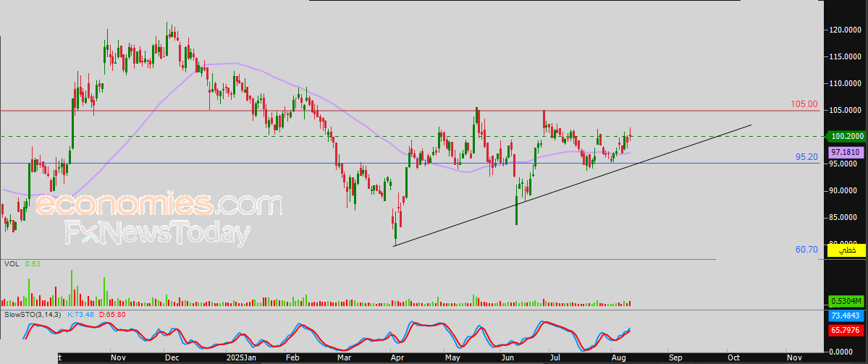The width and height of the screenshot is (868, 364).
Task: Select the red horizontal resistance line
Action: coord(410,111)
